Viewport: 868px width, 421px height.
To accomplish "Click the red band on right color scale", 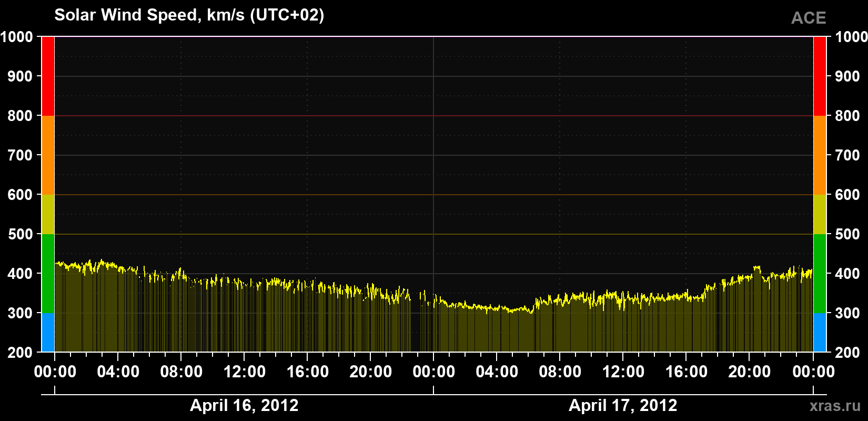I will pos(820,76).
